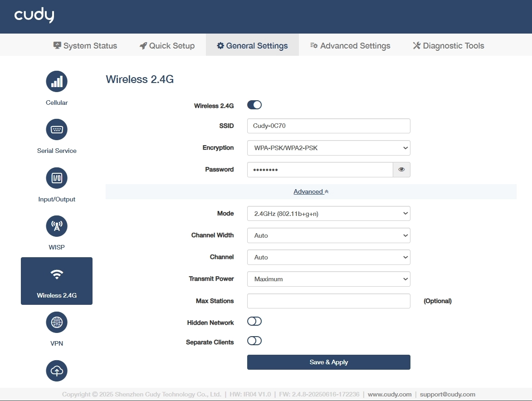Open the Transmit Power dropdown
The height and width of the screenshot is (401, 532).
point(328,279)
